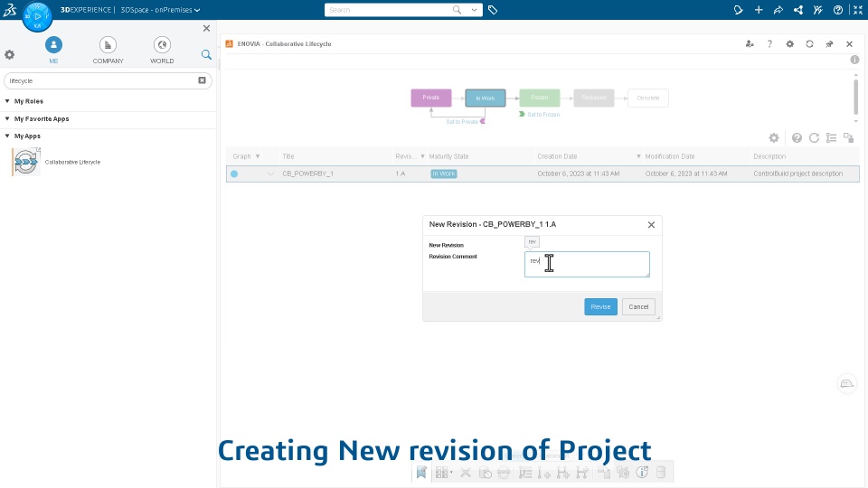
Task: Open the ME section
Action: point(53,50)
